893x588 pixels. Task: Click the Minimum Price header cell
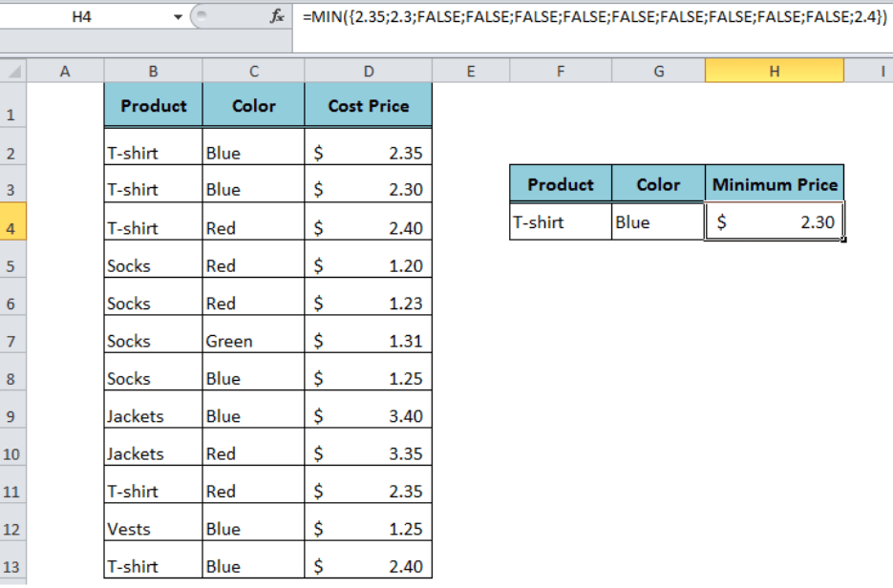click(775, 184)
